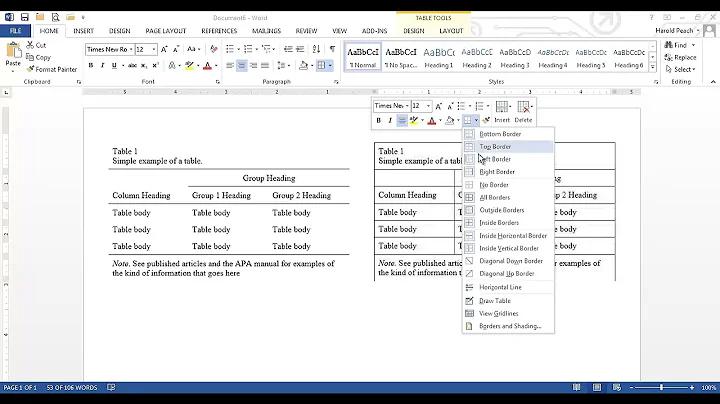Toggle justify alignment in ribbon
This screenshot has width=720, height=404.
(265, 66)
